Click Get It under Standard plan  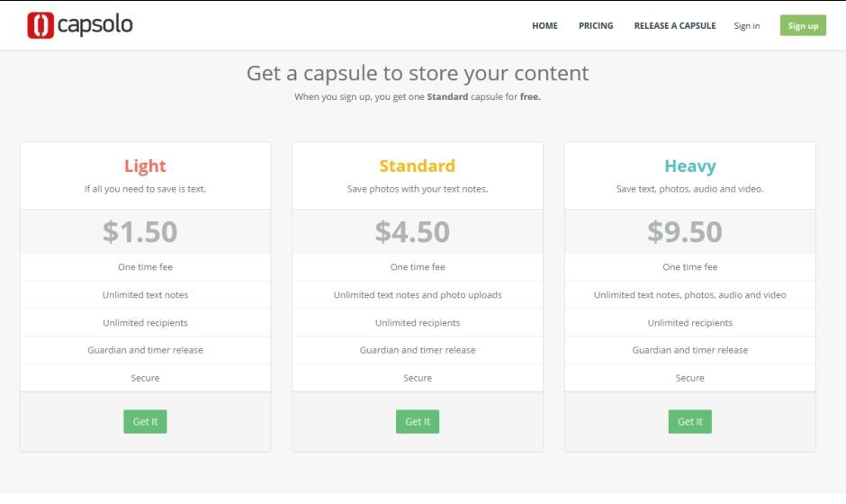coord(418,421)
